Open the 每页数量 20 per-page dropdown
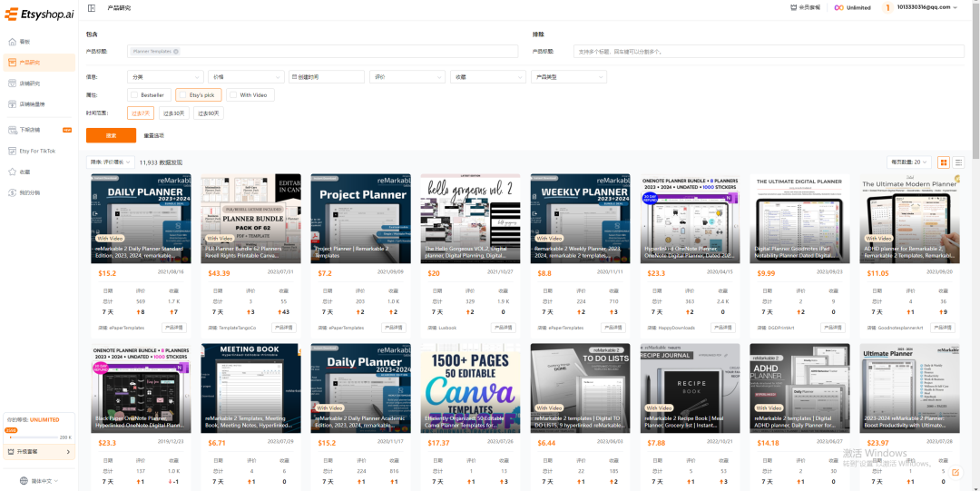Image resolution: width=980 pixels, height=491 pixels. (909, 162)
